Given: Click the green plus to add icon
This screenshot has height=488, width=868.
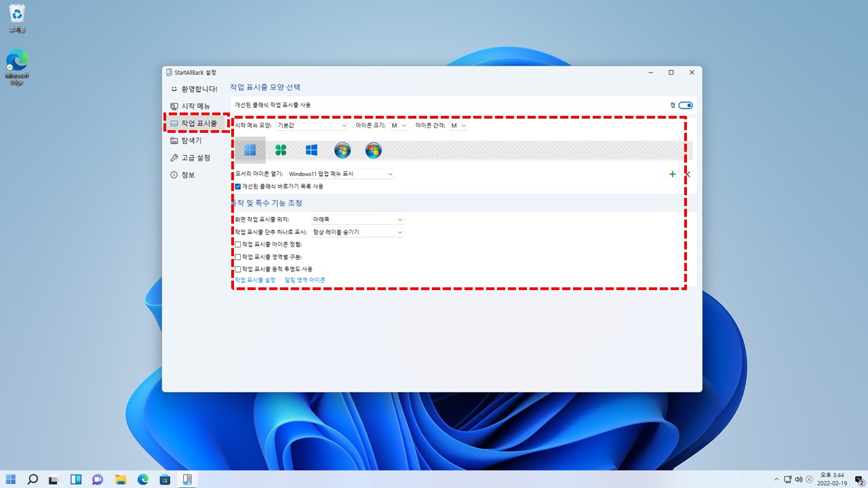Looking at the screenshot, I should pyautogui.click(x=673, y=174).
